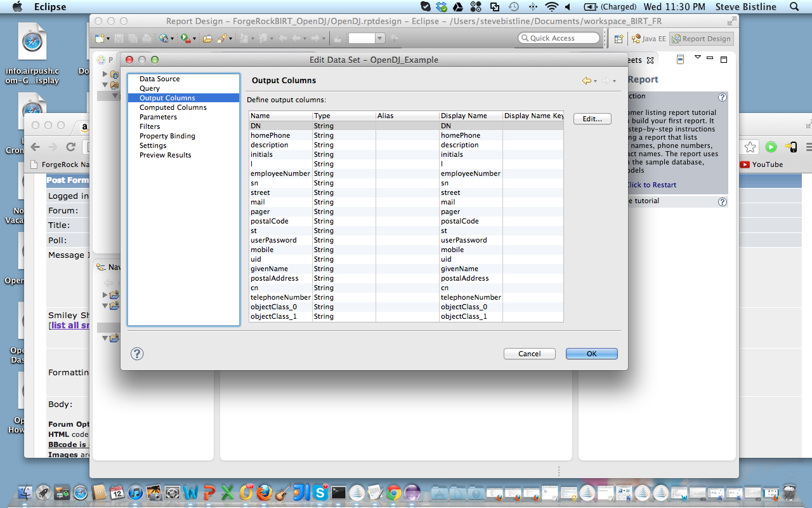Select the homePhone row in table
The height and width of the screenshot is (508, 812).
(x=406, y=135)
